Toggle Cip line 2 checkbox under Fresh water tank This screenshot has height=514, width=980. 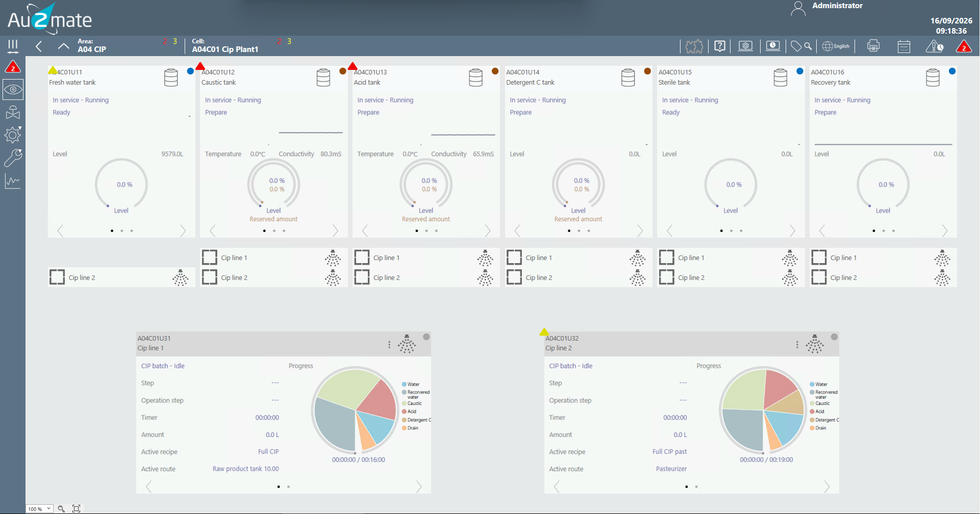57,277
